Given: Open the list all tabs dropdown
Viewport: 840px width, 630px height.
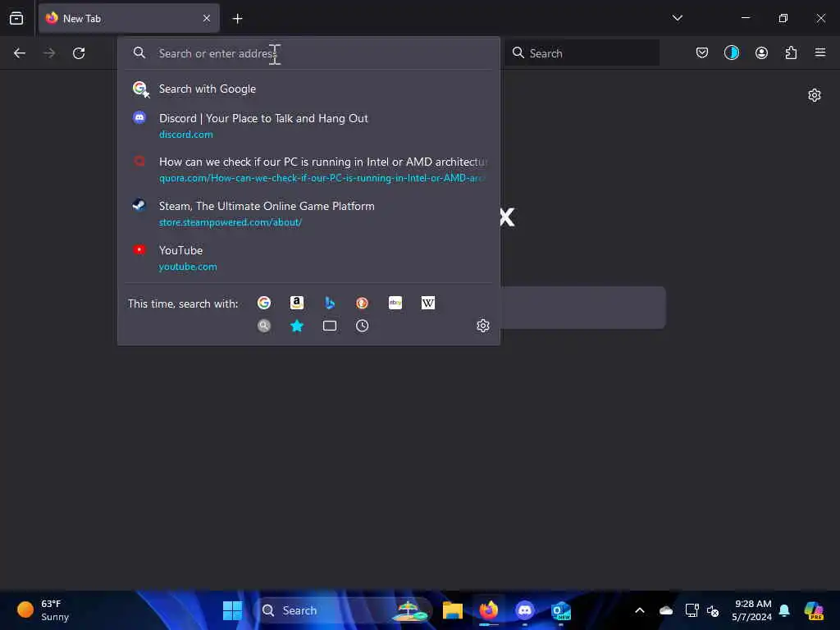Looking at the screenshot, I should [677, 18].
